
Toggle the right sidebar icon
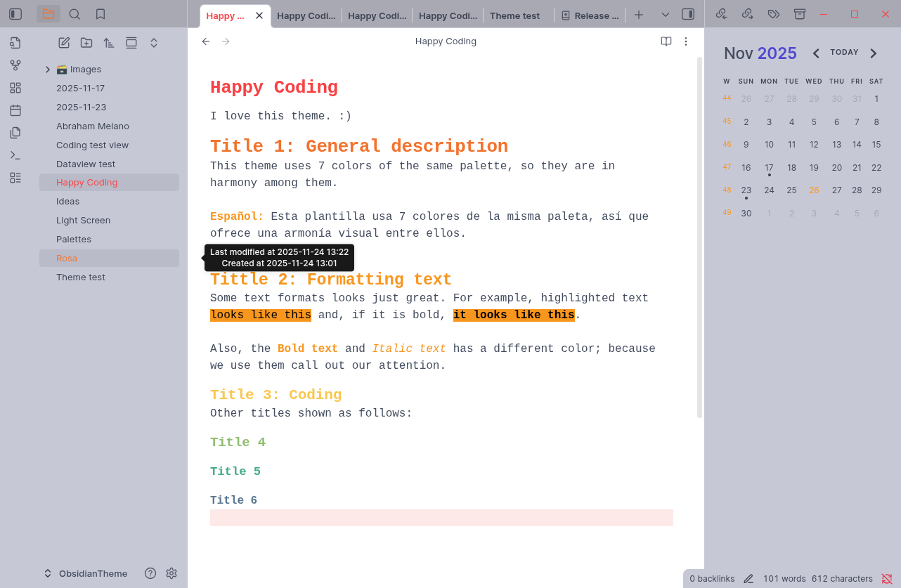pos(688,14)
